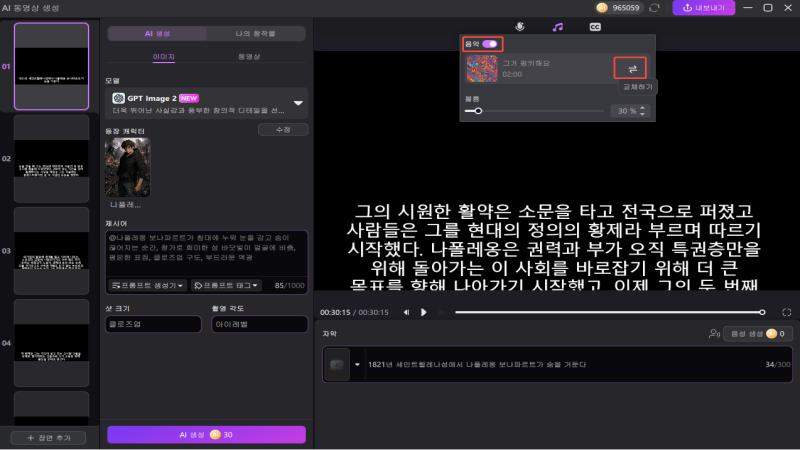Click the swap arrows to replace music

(x=632, y=68)
